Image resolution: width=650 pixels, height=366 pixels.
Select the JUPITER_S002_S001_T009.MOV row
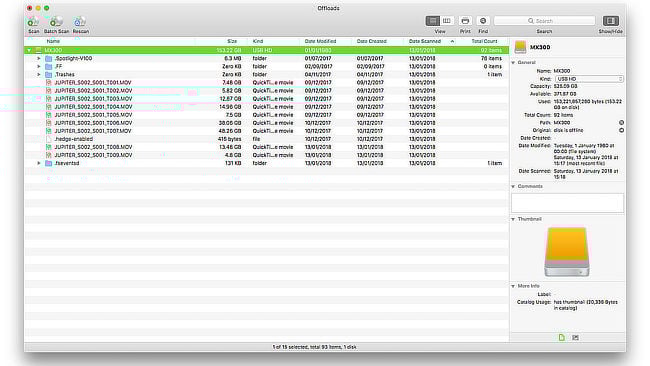coord(267,155)
